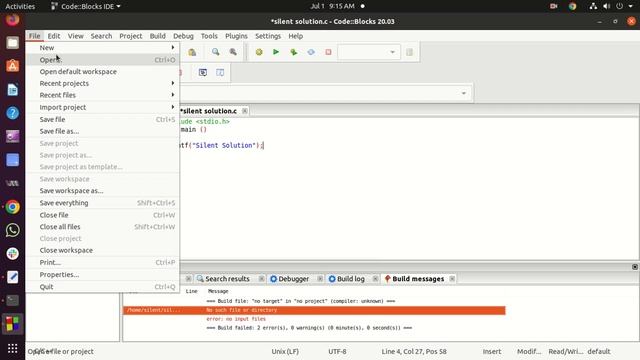Choose Print... entry
This screenshot has width=640, height=360.
[x=102, y=262]
